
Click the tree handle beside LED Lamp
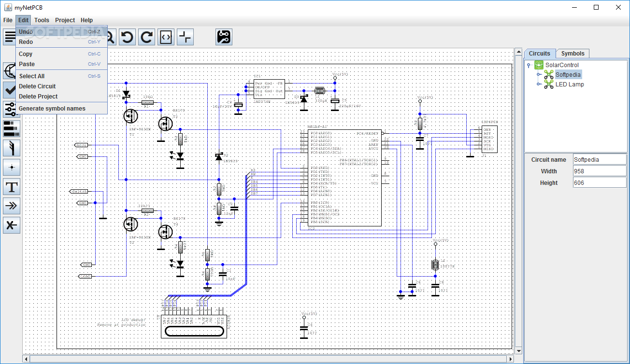539,84
